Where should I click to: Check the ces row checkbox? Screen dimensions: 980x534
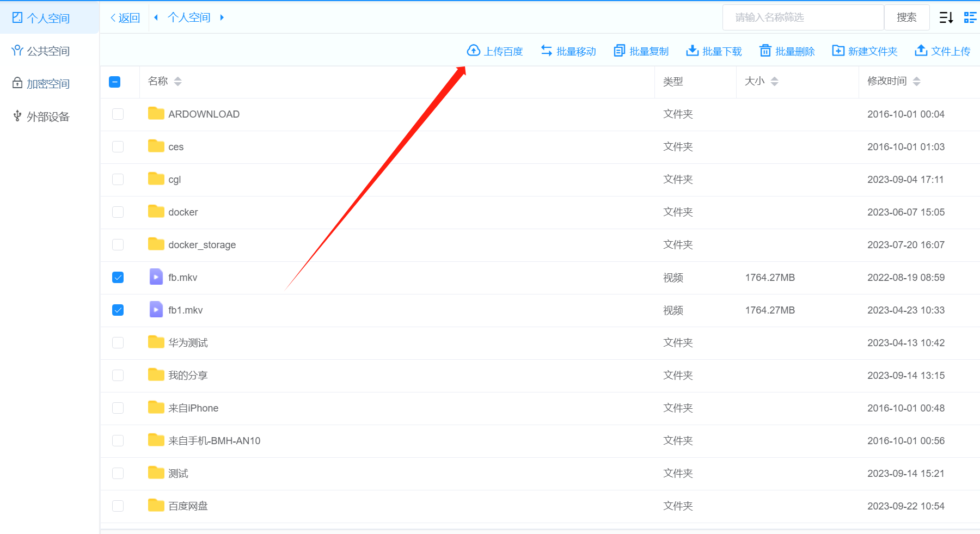pyautogui.click(x=118, y=146)
